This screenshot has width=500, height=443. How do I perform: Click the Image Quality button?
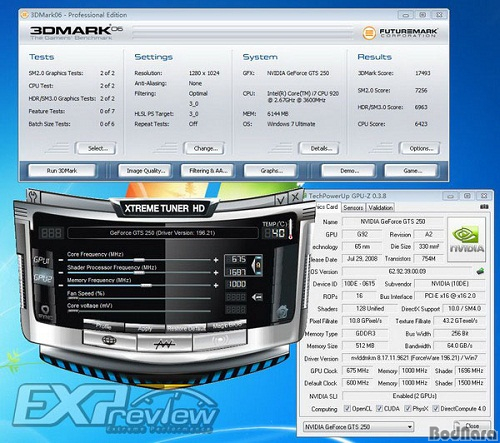[x=146, y=171]
